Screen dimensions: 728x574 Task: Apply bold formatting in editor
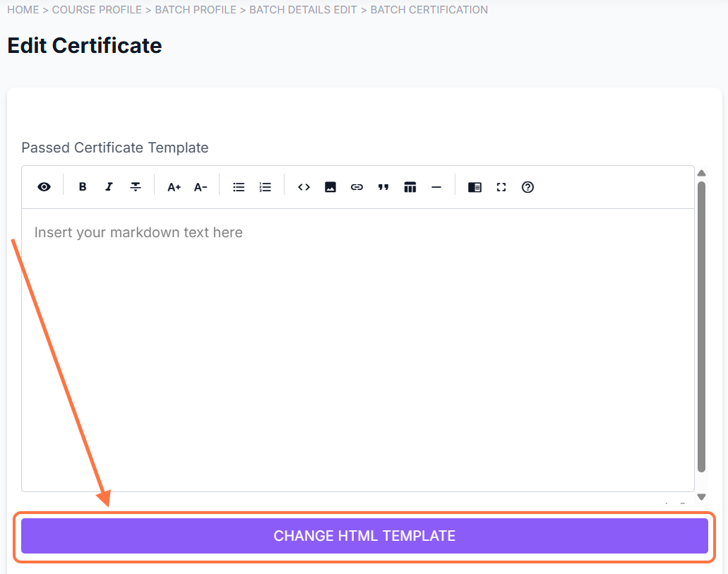click(83, 187)
